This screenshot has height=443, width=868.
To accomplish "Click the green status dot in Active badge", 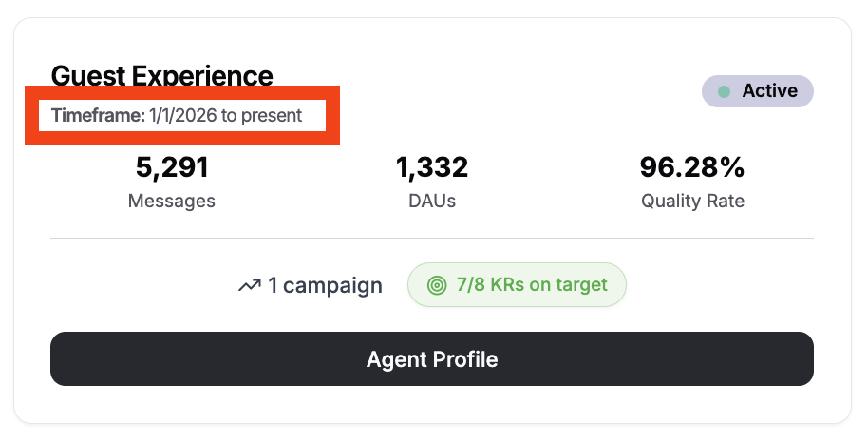I will point(725,92).
